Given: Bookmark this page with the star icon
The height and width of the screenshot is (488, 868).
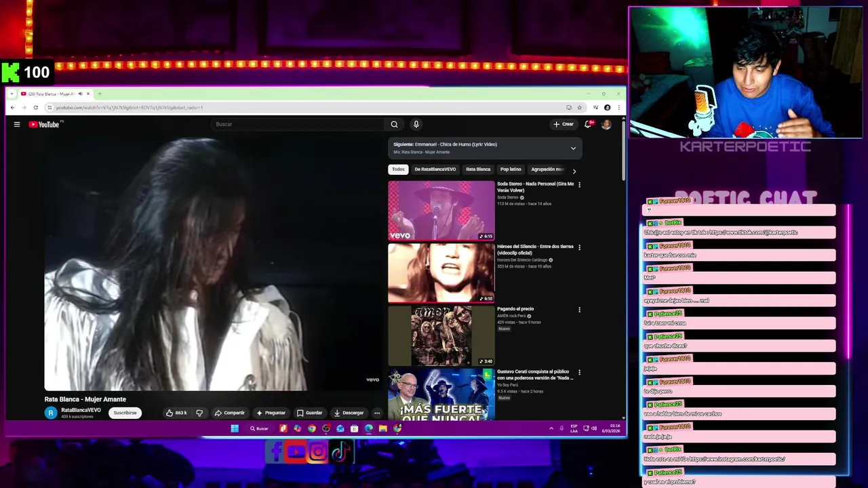Looking at the screenshot, I should point(579,107).
